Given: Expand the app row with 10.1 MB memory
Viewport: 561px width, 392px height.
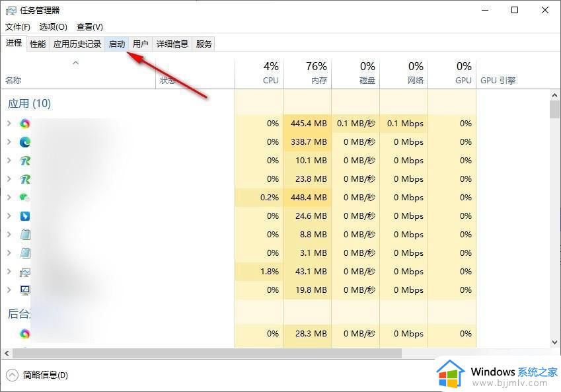Looking at the screenshot, I should pyautogui.click(x=9, y=161).
